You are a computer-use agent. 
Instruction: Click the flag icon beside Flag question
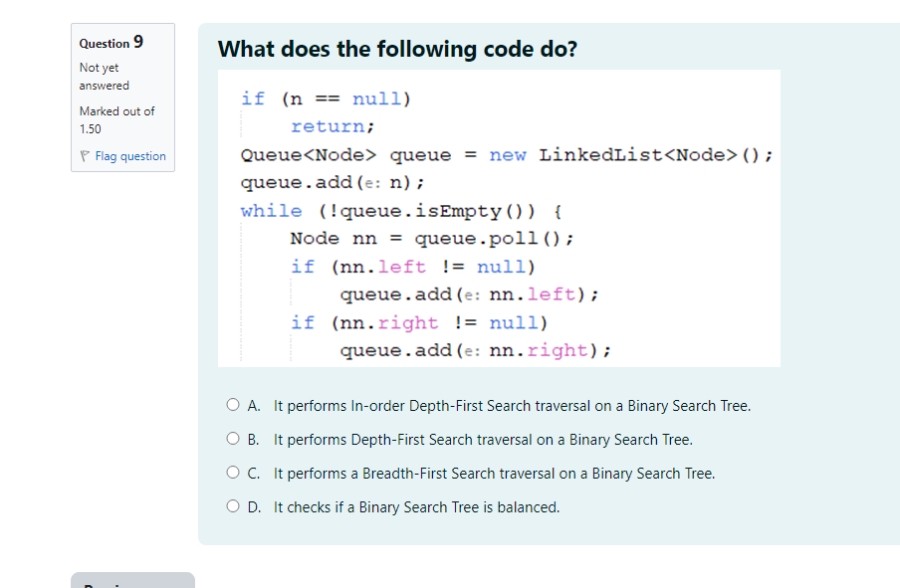pos(84,156)
